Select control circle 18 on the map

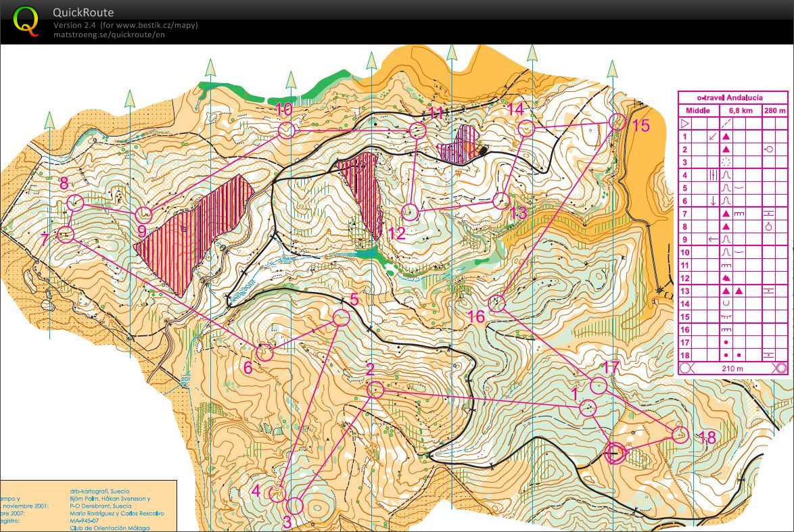(x=680, y=434)
